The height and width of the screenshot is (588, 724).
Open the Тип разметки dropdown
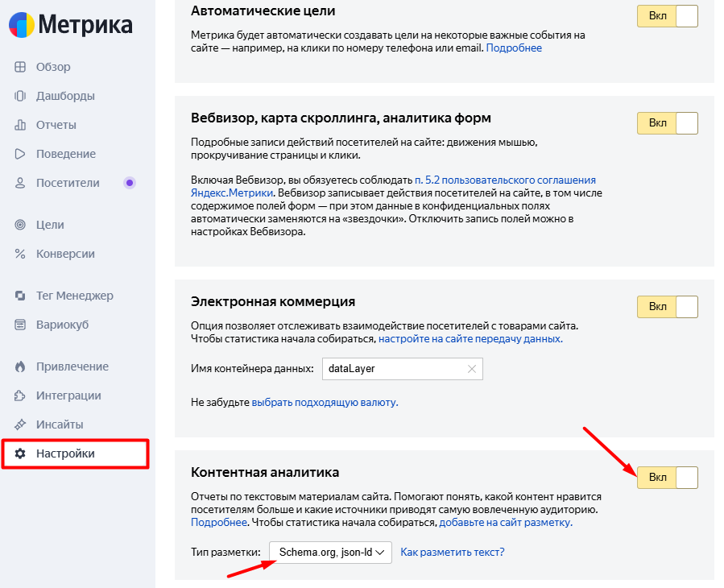pos(331,553)
